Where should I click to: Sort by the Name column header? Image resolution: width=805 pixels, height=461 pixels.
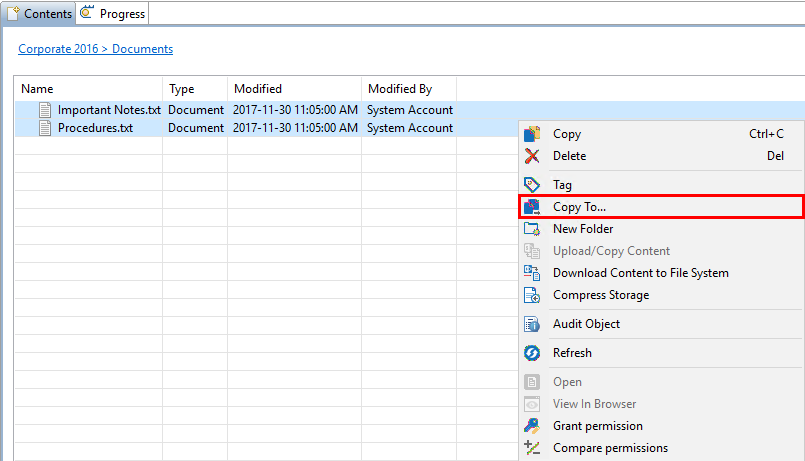[x=37, y=89]
